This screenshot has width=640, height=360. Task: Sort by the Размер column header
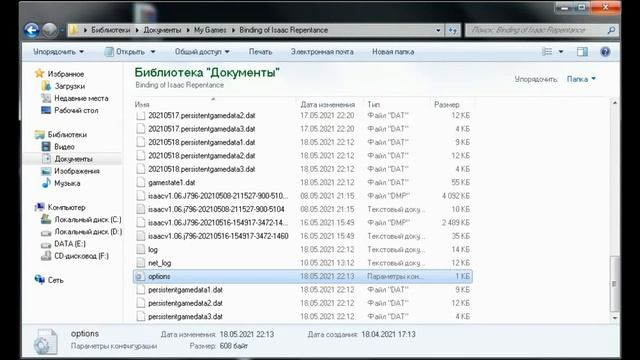[452, 104]
